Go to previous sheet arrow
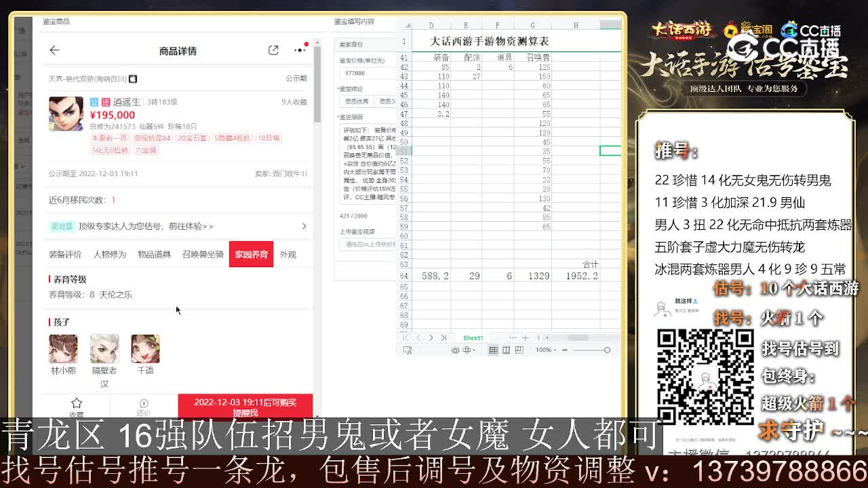 click(x=418, y=338)
